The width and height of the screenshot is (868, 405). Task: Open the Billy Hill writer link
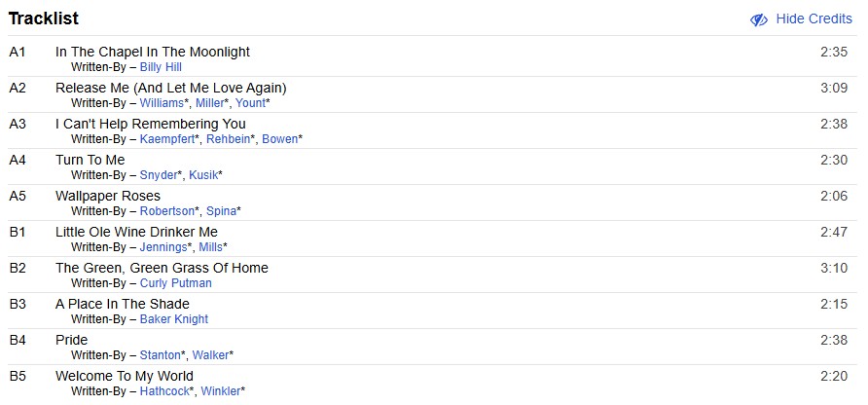tap(161, 67)
